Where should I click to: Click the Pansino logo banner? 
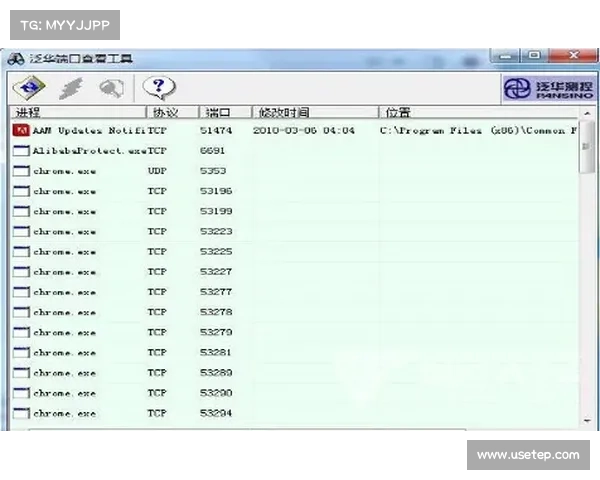549,88
